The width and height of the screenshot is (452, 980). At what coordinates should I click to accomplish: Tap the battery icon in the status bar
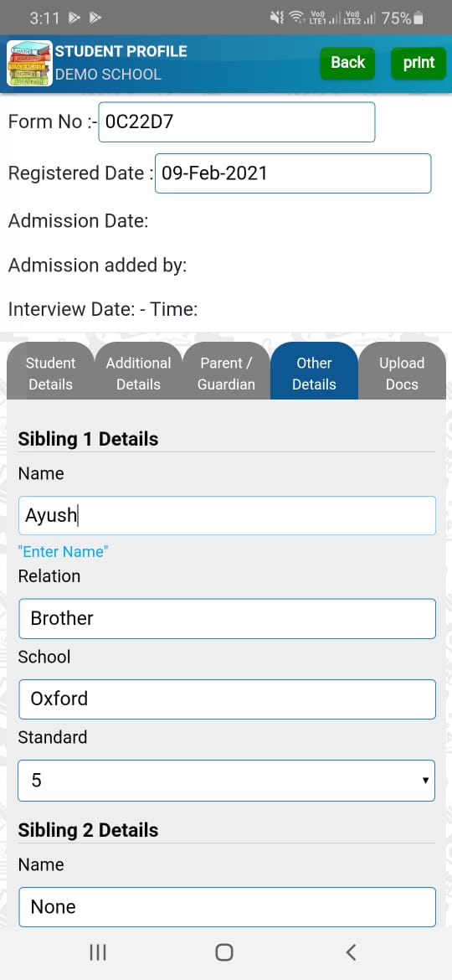tap(418, 18)
